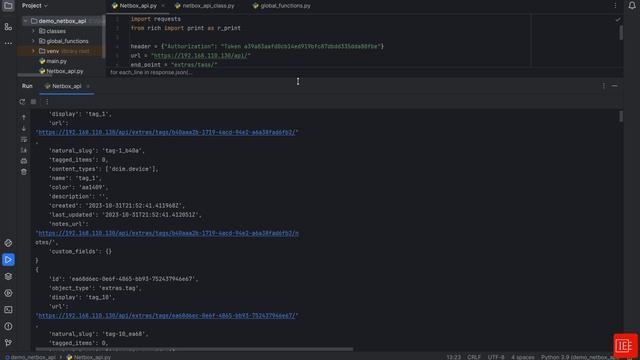Image resolution: width=640 pixels, height=360 pixels.
Task: Click the 'import requests' code line
Action: 156,19
